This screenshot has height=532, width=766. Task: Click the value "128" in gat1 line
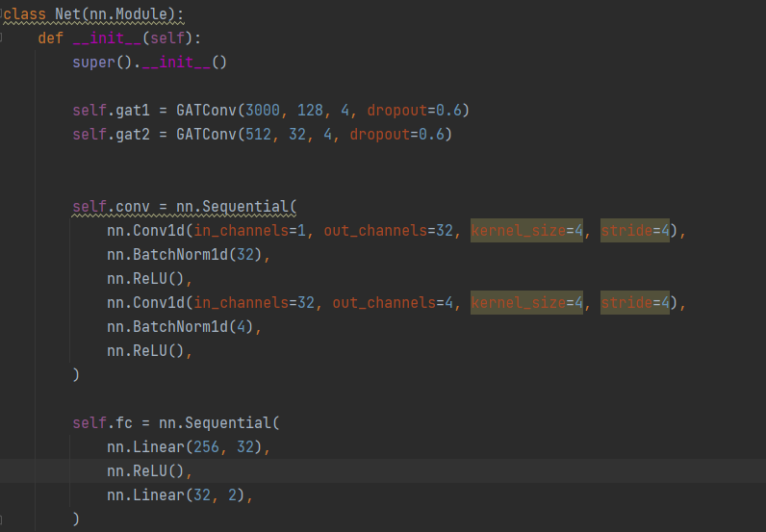pos(310,111)
